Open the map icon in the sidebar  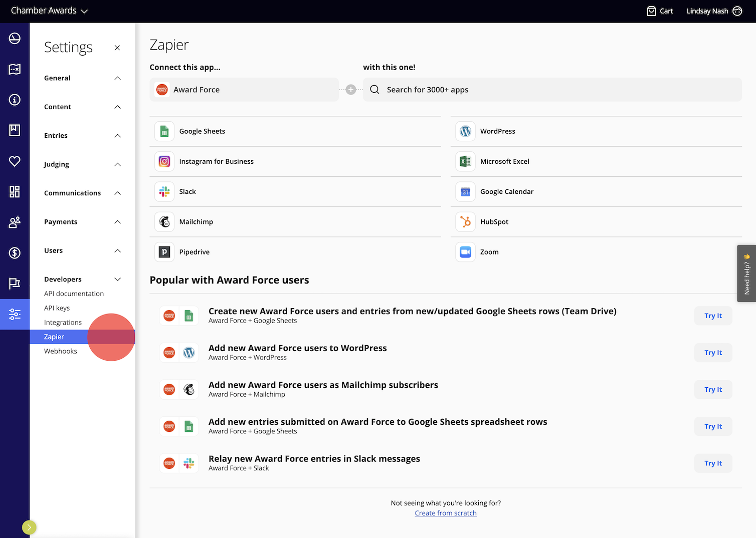(15, 69)
